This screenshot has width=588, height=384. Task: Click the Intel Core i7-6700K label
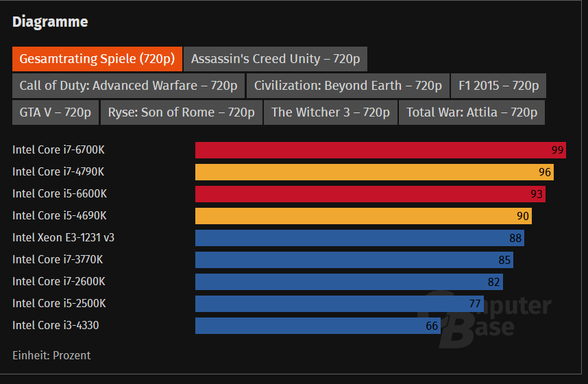pyautogui.click(x=58, y=149)
